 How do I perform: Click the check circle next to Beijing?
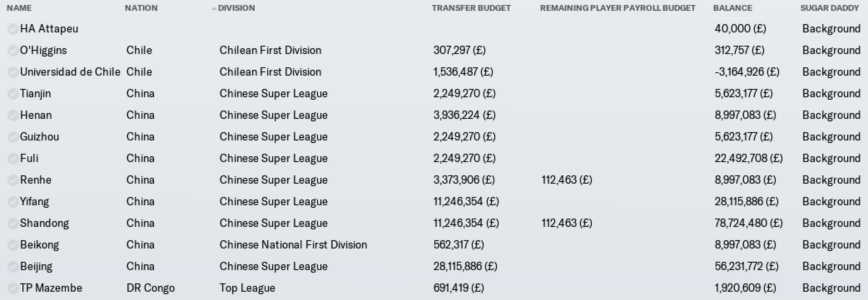(x=13, y=266)
